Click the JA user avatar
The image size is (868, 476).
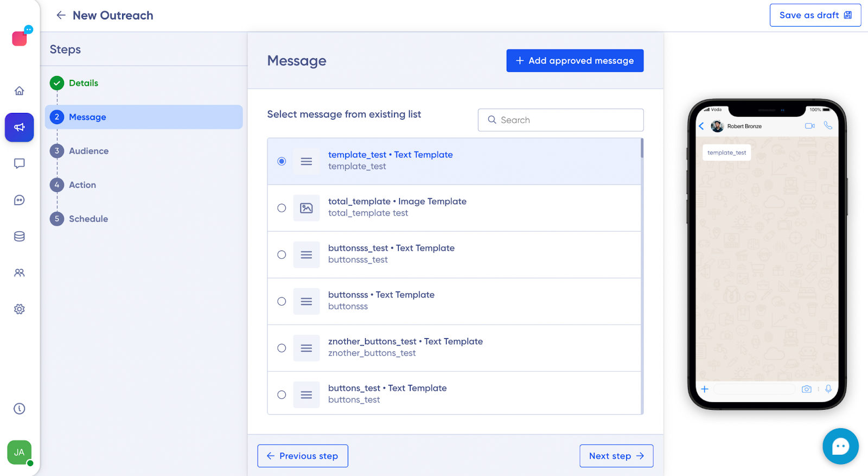[20, 452]
